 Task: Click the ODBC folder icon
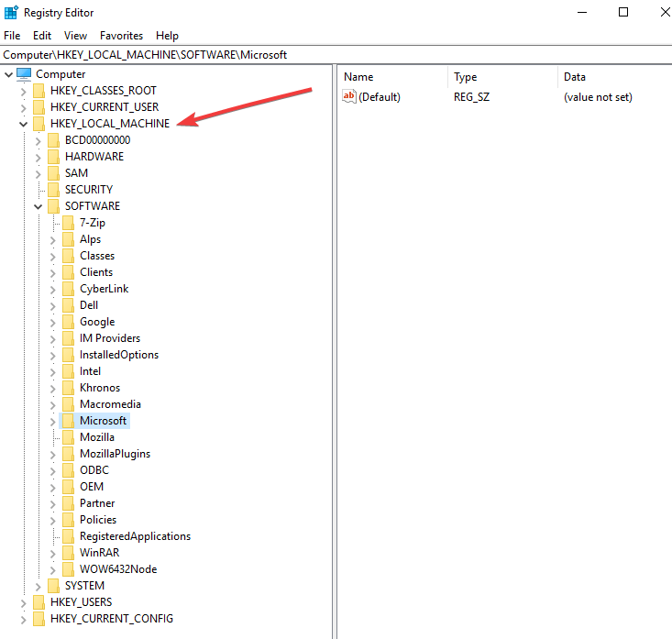(x=68, y=470)
